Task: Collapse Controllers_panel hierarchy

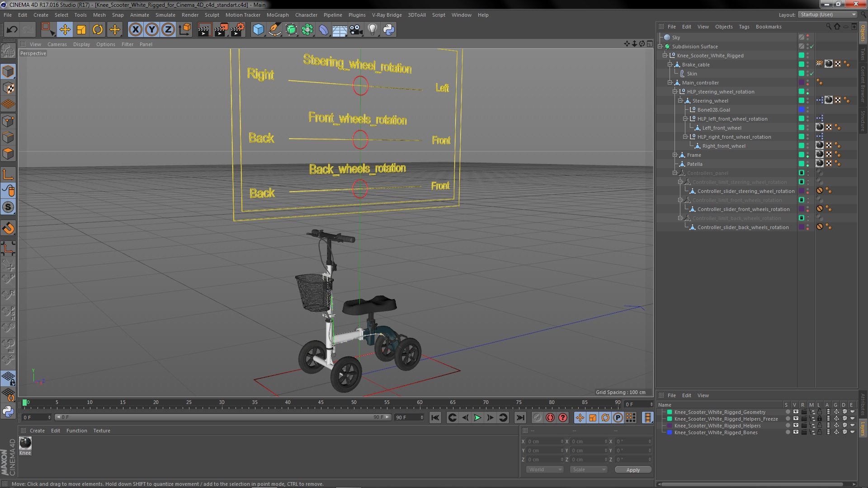Action: (675, 173)
